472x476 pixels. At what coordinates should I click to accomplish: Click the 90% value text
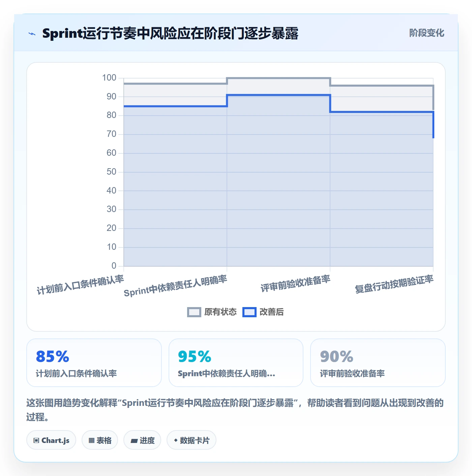(336, 356)
